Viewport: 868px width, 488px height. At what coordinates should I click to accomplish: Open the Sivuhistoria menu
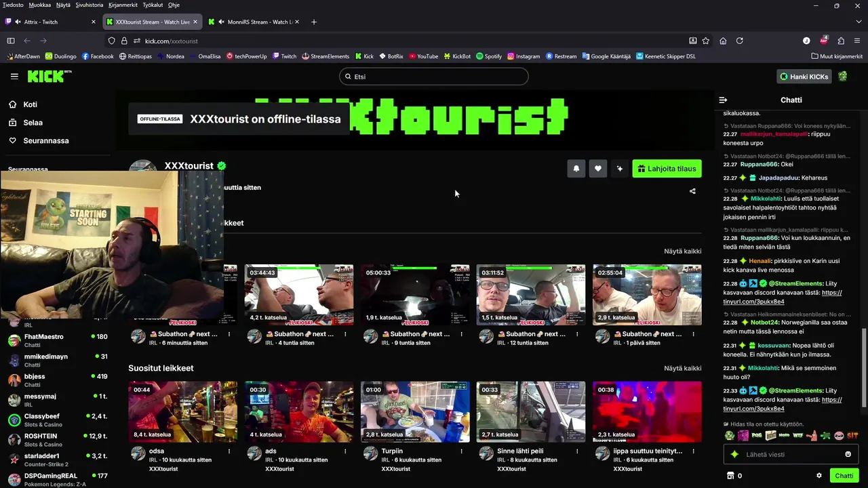click(x=90, y=5)
